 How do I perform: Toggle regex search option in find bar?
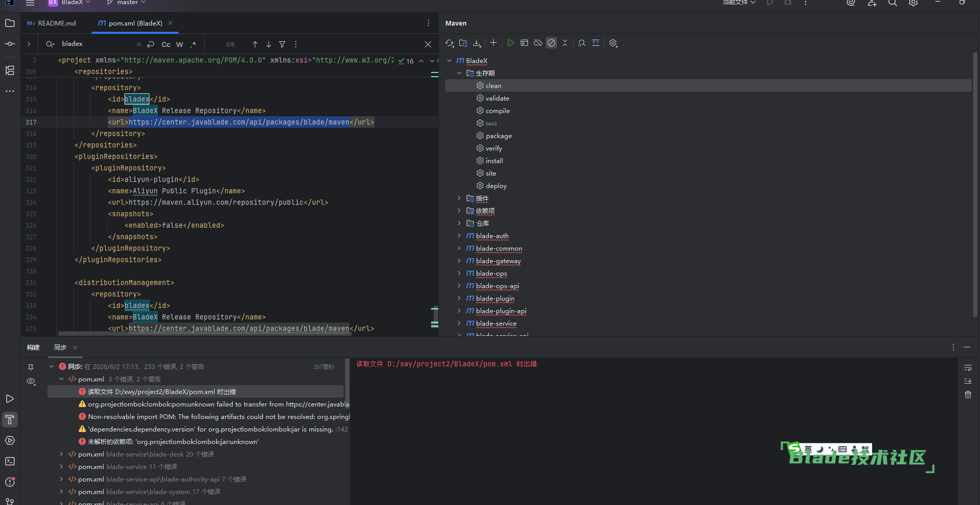click(193, 44)
